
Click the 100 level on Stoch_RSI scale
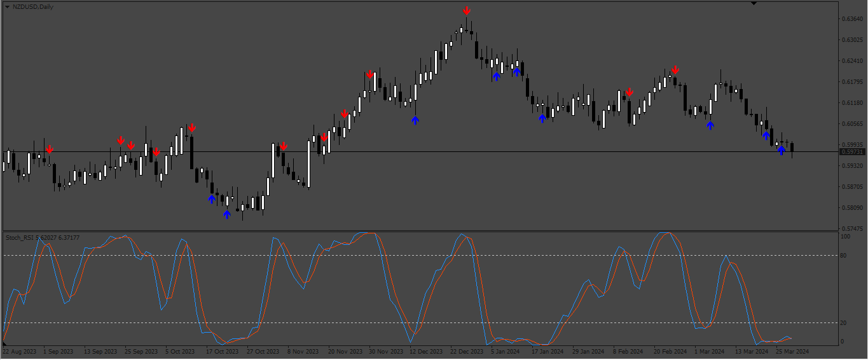pyautogui.click(x=845, y=237)
